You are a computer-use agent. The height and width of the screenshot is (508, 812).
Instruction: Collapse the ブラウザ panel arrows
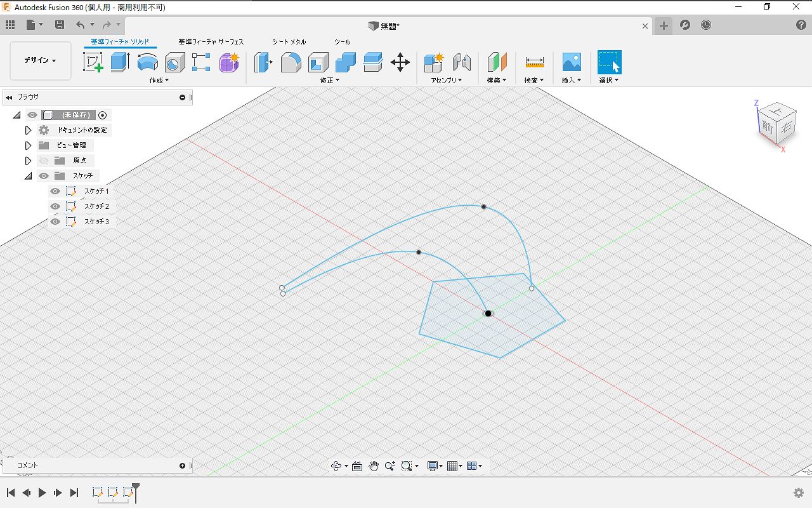(x=9, y=97)
